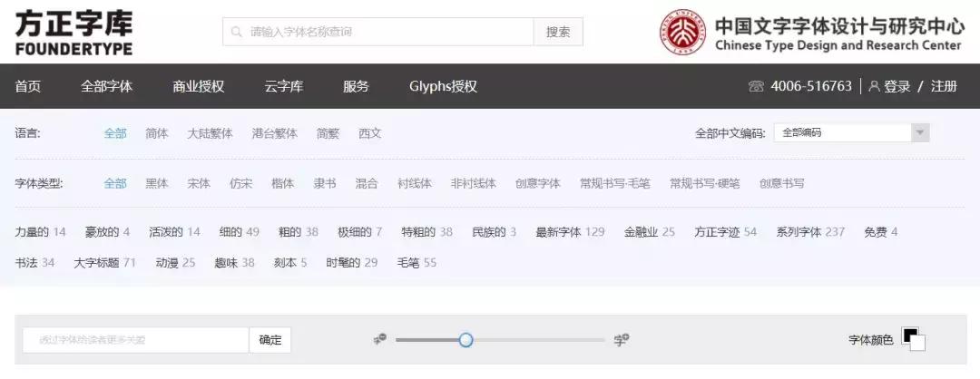The width and height of the screenshot is (980, 379).
Task: Click the 动漫 25 tag
Action: click(176, 263)
